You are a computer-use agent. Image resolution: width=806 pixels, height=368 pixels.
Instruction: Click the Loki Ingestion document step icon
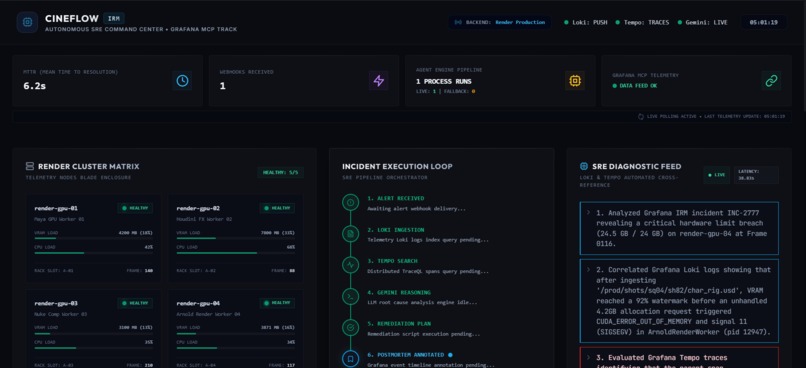coord(351,234)
